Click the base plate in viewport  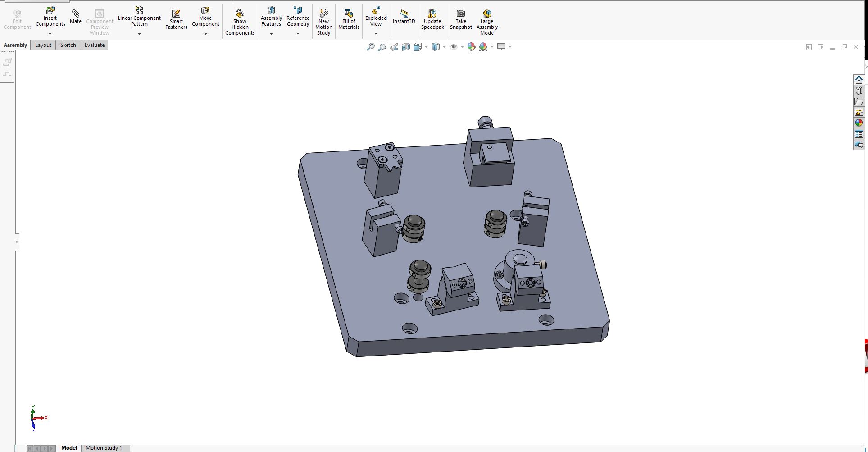coord(455,203)
